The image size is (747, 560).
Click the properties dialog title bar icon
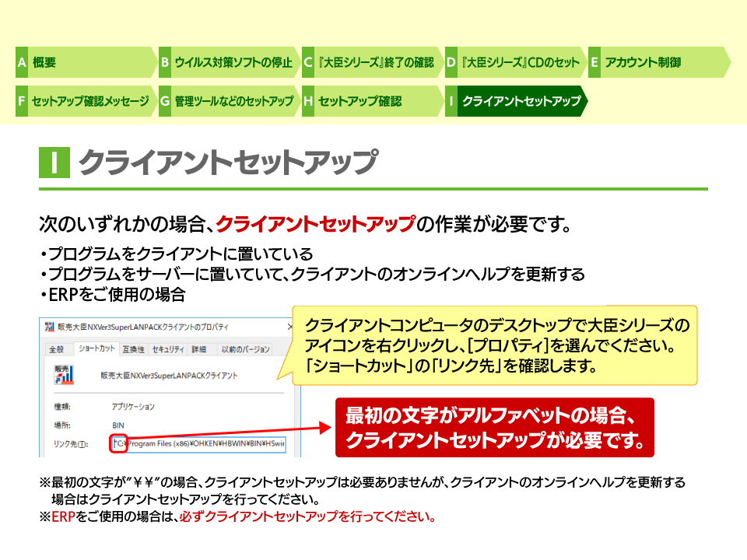click(x=50, y=327)
